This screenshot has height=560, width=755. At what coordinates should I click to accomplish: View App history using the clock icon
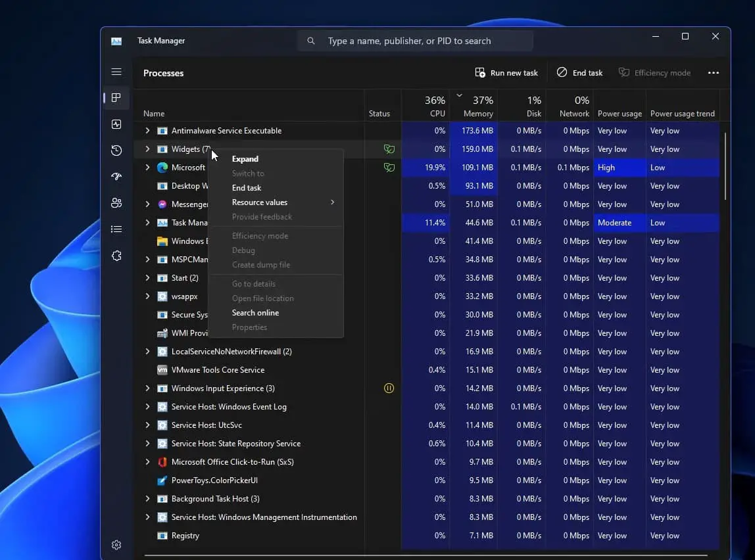coord(116,151)
